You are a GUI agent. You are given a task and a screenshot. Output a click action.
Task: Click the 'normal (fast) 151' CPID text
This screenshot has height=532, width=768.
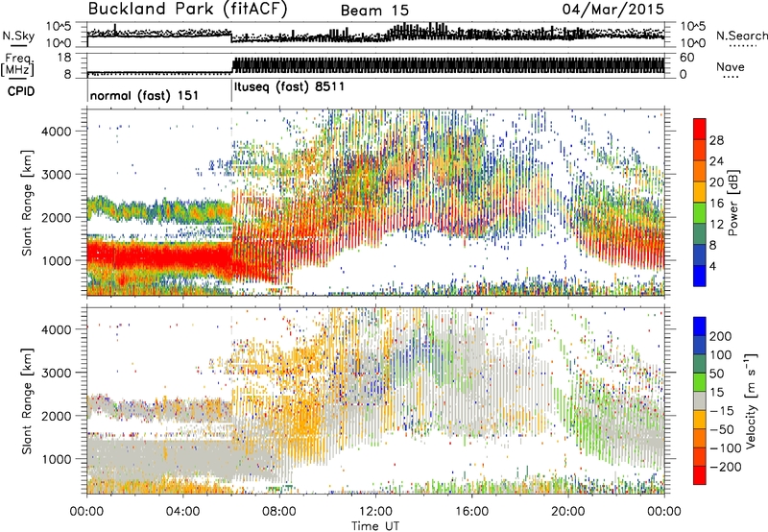coord(144,95)
